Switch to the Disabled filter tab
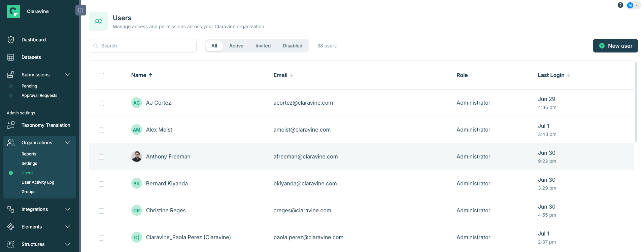 coord(293,46)
